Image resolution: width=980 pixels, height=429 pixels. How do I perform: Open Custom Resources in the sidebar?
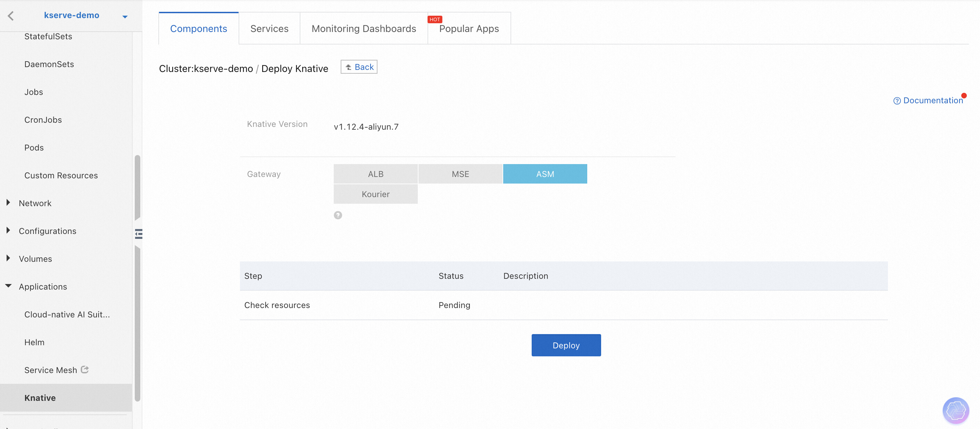point(61,176)
